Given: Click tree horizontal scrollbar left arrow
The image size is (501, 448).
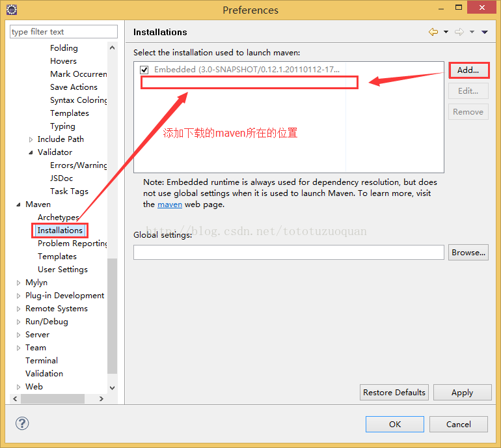Looking at the screenshot, I should (15, 399).
